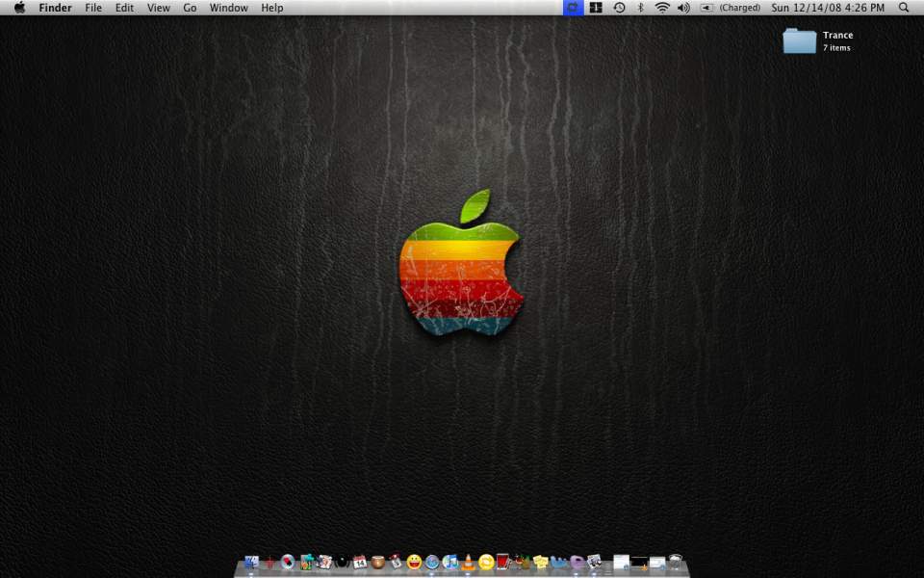Click the red mug icon in Dock
This screenshot has width=924, height=578.
pyautogui.click(x=502, y=562)
